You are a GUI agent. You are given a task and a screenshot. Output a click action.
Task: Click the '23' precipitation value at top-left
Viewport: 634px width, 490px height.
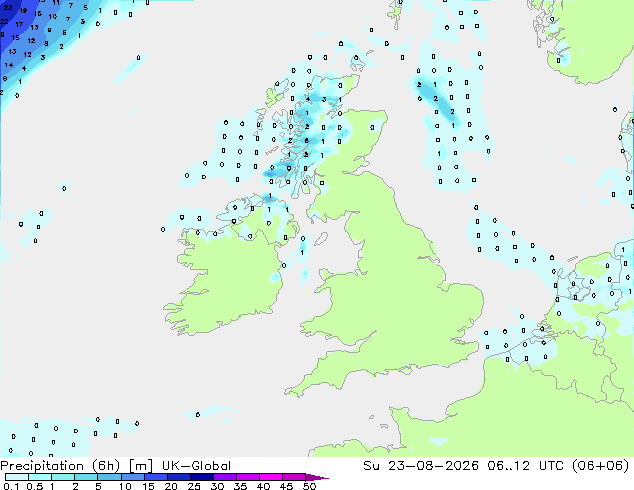click(x=8, y=7)
